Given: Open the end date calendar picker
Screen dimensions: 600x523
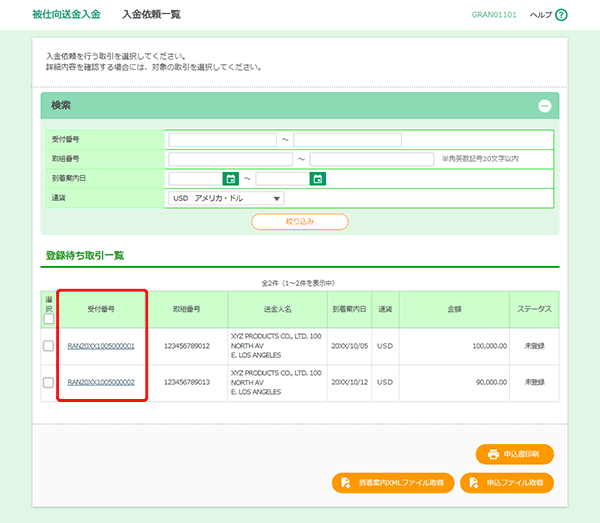Looking at the screenshot, I should coord(318,179).
